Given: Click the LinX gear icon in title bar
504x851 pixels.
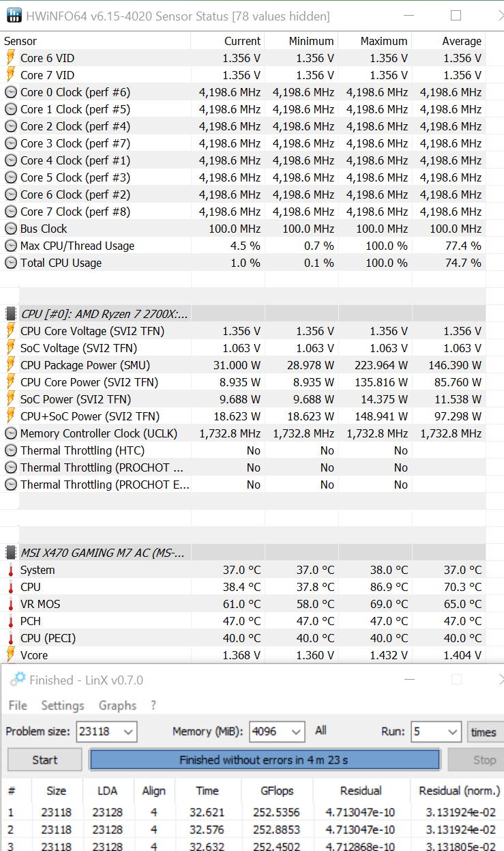Looking at the screenshot, I should click(x=18, y=680).
